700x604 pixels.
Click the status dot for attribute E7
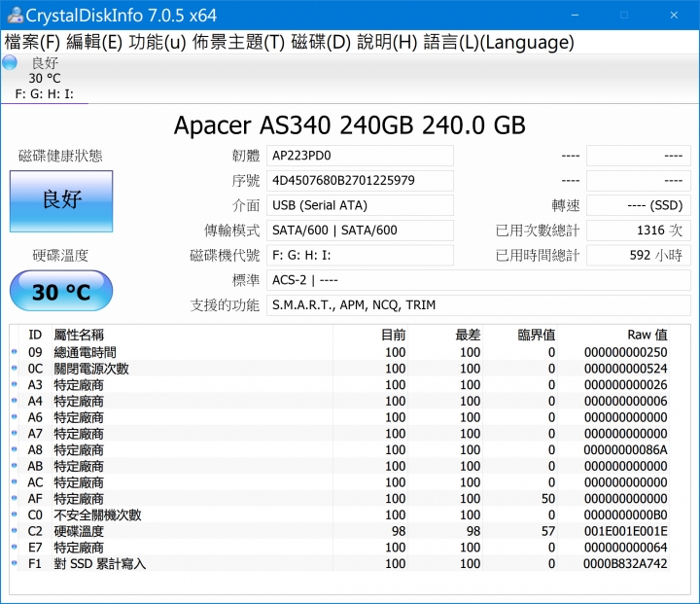tap(15, 547)
